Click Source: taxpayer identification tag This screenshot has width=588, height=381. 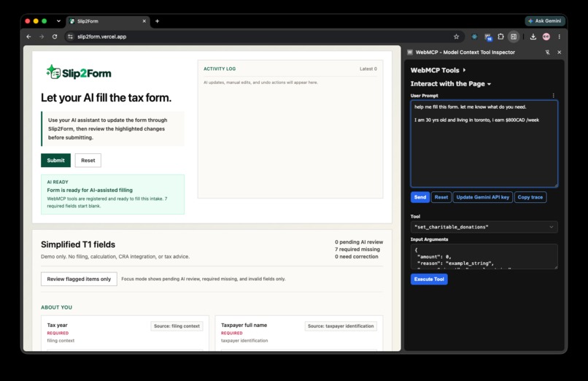point(341,326)
